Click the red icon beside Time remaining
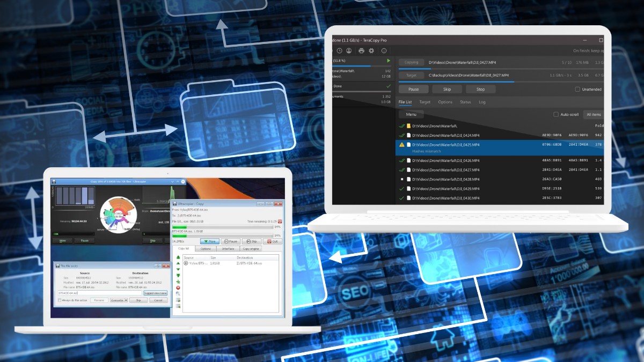The height and width of the screenshot is (362, 644). pos(280,221)
